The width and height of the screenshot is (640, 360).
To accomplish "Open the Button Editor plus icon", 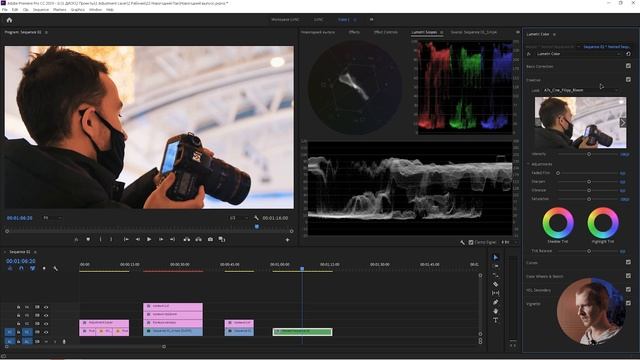I will click(287, 240).
